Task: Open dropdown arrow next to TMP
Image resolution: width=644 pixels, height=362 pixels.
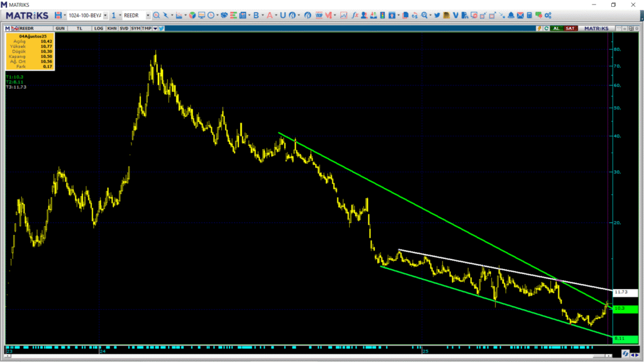Action: pos(155,28)
